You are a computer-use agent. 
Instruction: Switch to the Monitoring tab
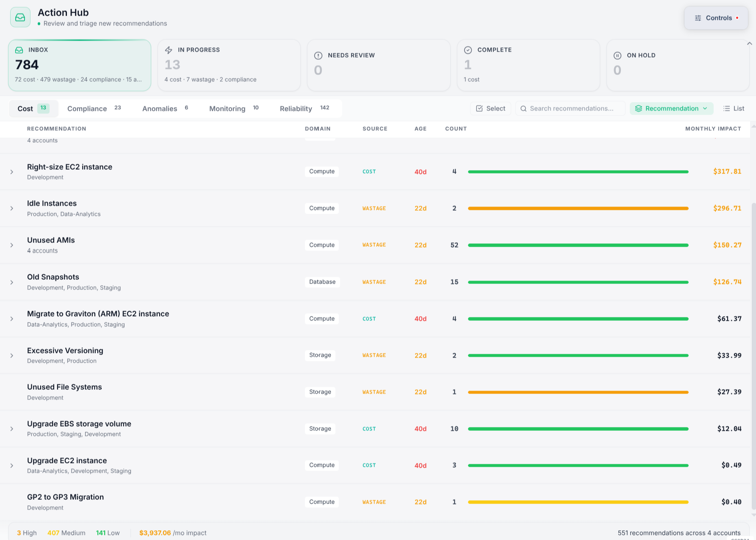click(234, 108)
